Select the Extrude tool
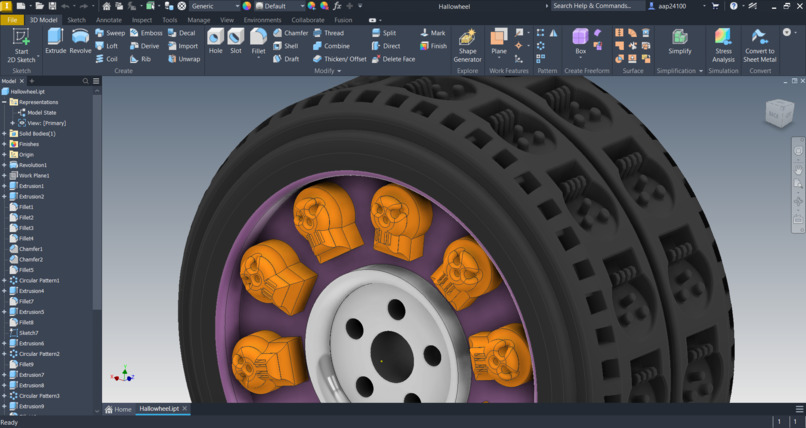Image resolution: width=806 pixels, height=428 pixels. [56, 41]
